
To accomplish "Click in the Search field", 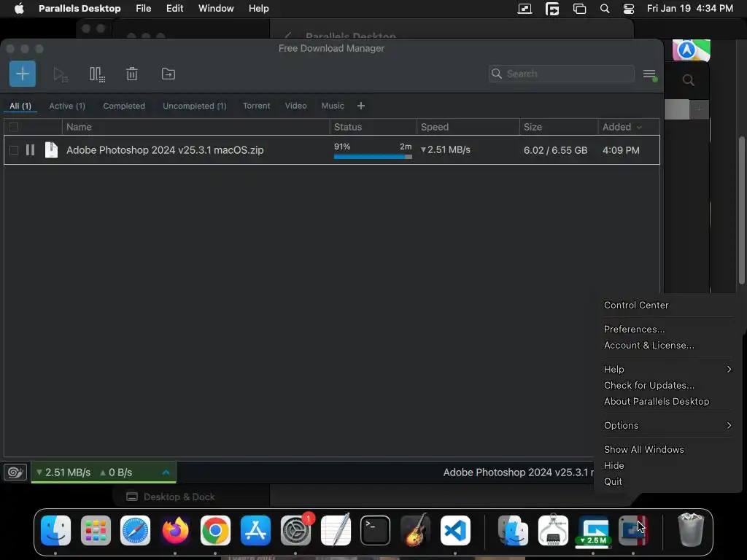I will click(x=561, y=74).
